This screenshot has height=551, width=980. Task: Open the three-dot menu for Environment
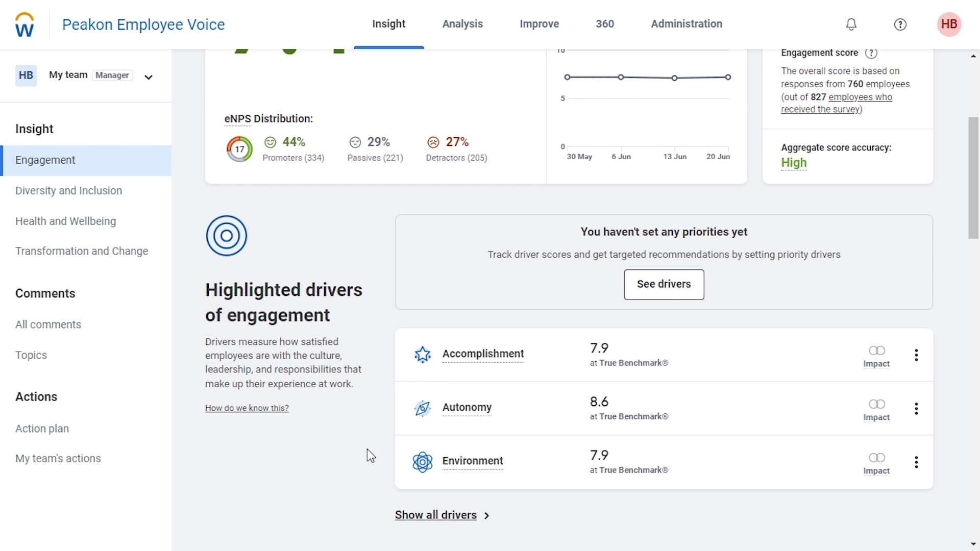916,462
